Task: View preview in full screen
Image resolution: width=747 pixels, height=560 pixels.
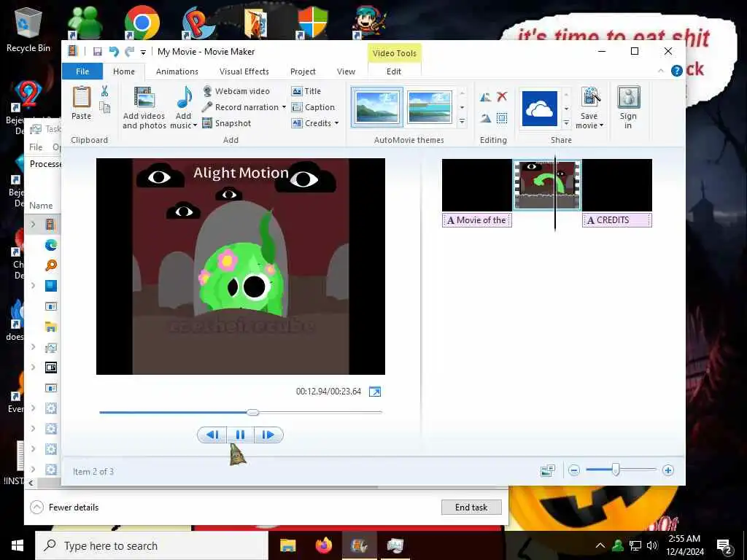Action: [x=375, y=392]
